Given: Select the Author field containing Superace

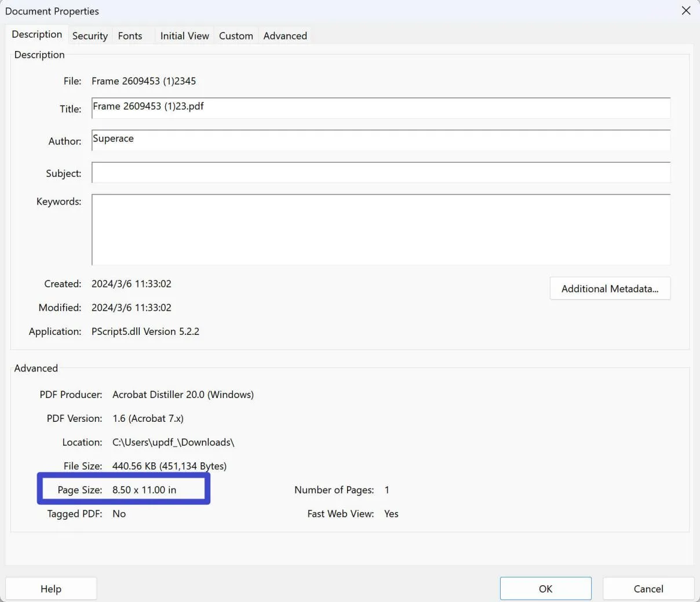Looking at the screenshot, I should click(x=380, y=140).
